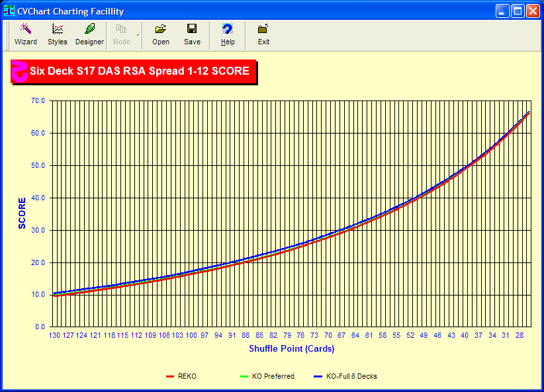Click the red REKO legend swatch
The width and height of the screenshot is (544, 392).
[169, 377]
